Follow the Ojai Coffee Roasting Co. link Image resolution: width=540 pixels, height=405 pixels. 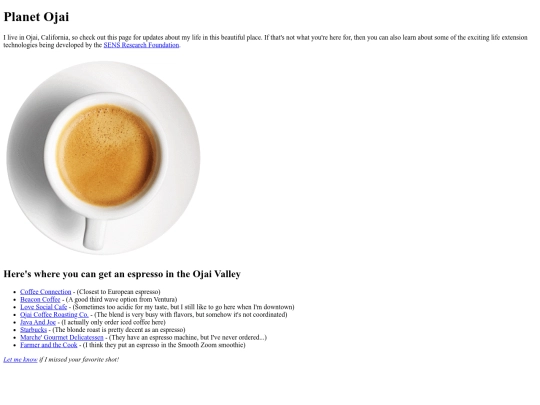click(x=54, y=315)
